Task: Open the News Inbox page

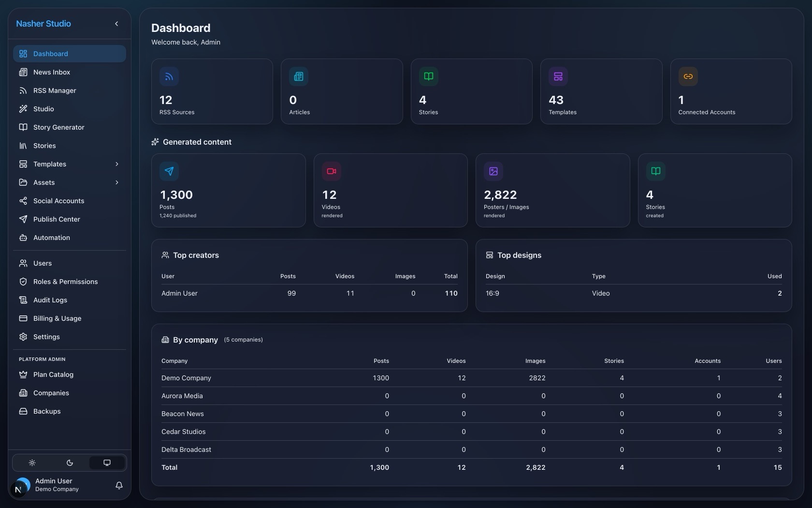Action: pyautogui.click(x=70, y=72)
